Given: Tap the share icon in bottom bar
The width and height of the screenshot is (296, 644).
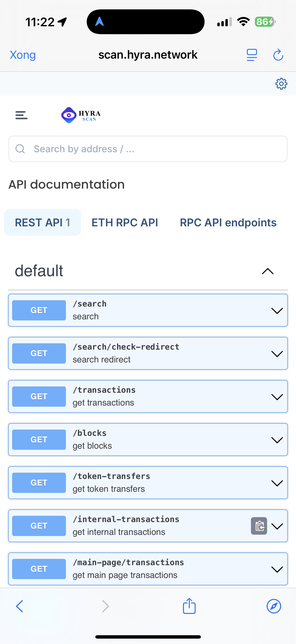Looking at the screenshot, I should pos(189,606).
